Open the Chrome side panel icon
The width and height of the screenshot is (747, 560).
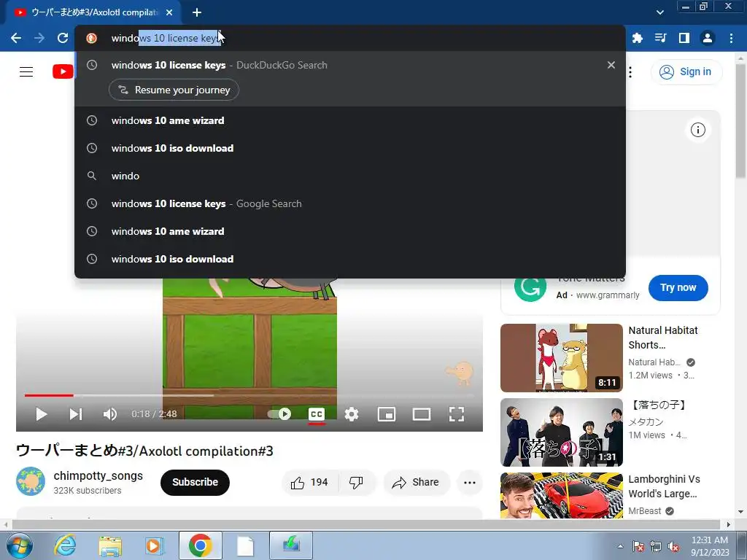coord(684,38)
